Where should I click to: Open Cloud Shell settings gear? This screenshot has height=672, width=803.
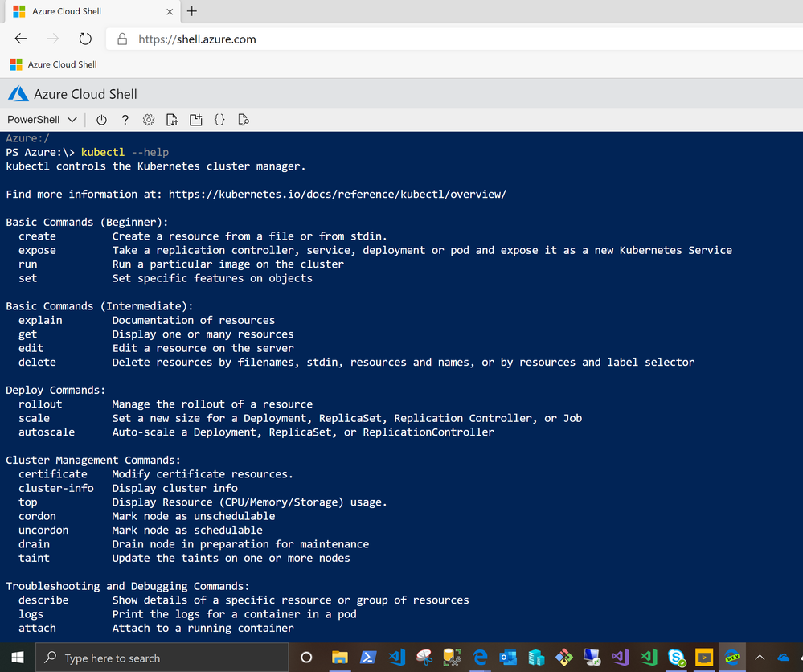click(149, 120)
